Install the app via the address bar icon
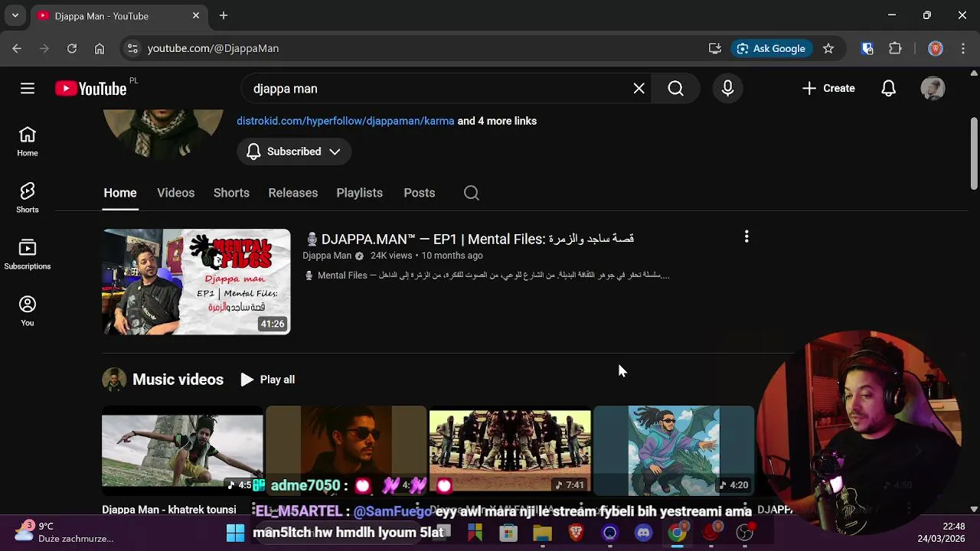This screenshot has height=551, width=980. pos(715,48)
